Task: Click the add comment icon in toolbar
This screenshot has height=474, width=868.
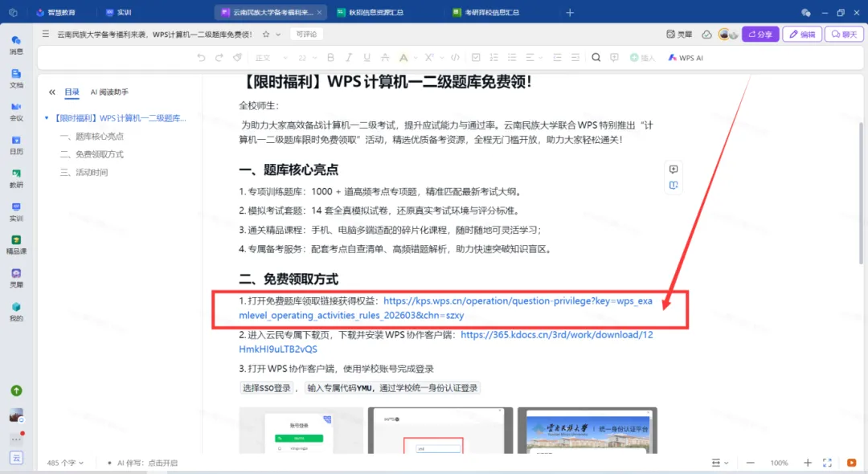Action: point(615,58)
